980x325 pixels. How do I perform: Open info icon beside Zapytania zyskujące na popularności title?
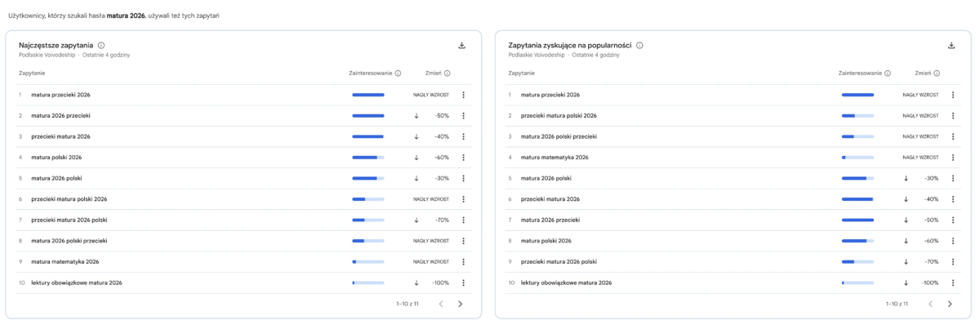(x=639, y=46)
